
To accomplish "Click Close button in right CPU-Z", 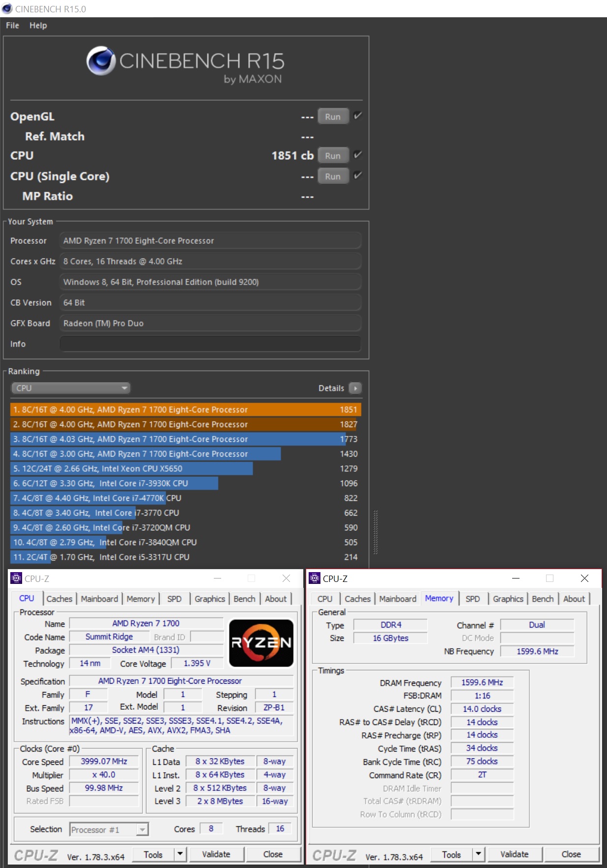I will [571, 854].
